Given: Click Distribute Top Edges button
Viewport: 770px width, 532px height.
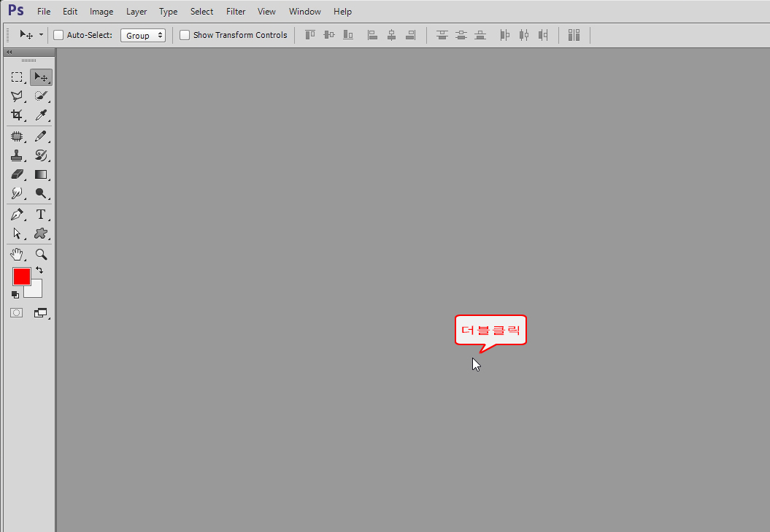Looking at the screenshot, I should click(x=442, y=35).
